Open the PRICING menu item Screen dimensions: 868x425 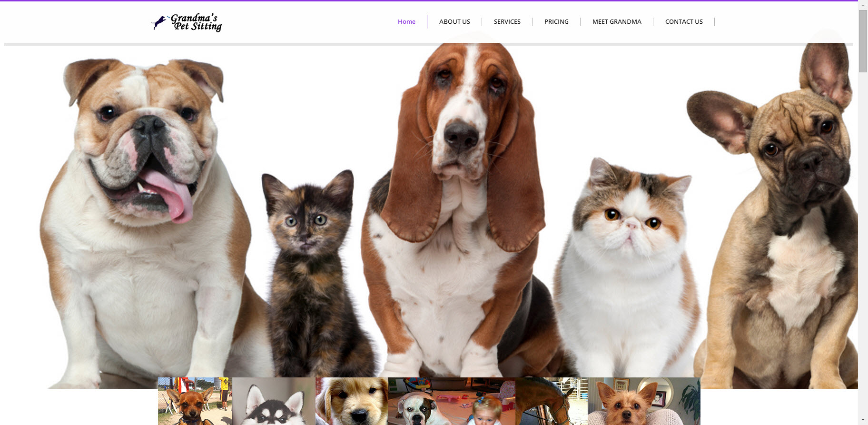556,21
